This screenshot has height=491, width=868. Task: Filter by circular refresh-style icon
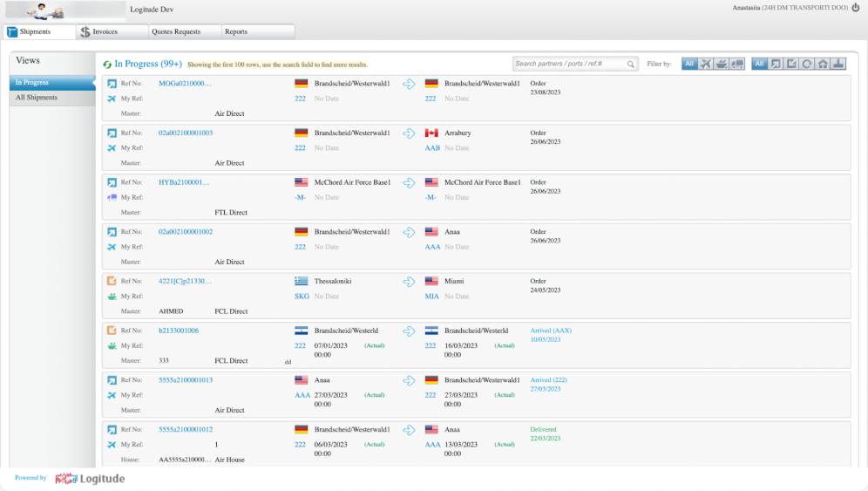point(807,64)
